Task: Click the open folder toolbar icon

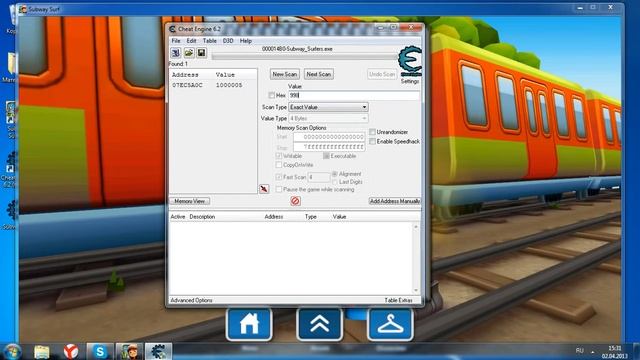Action: 189,53
